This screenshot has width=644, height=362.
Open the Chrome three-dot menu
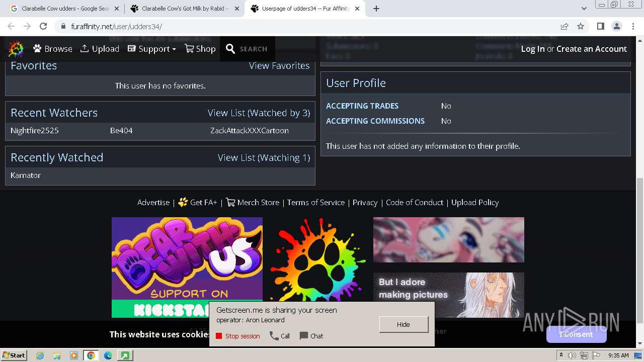(633, 26)
